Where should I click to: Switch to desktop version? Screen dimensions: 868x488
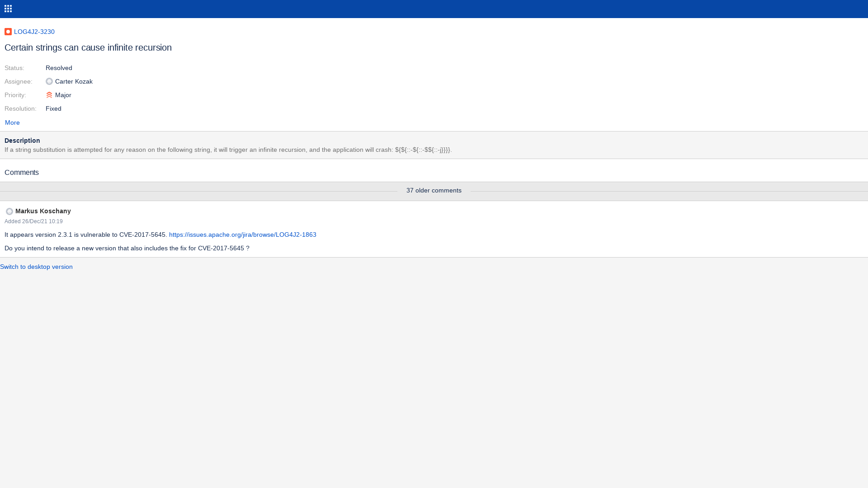pos(36,267)
